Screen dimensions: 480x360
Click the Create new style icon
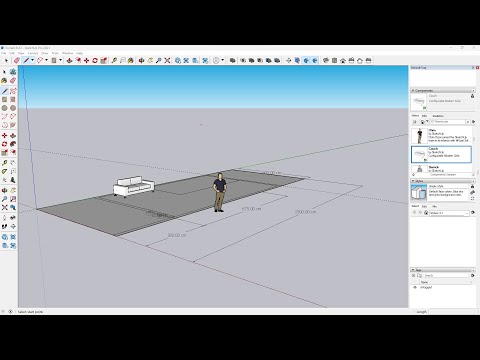coord(472,192)
